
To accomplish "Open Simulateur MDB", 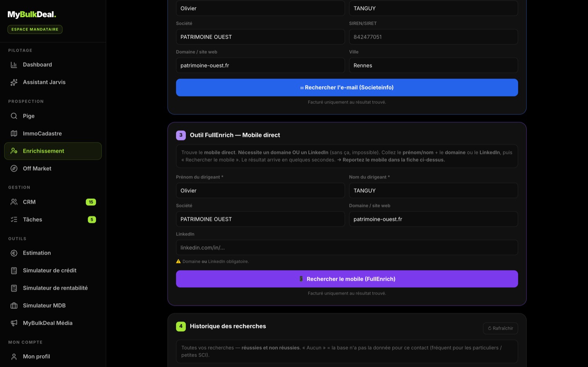I will (x=53, y=306).
